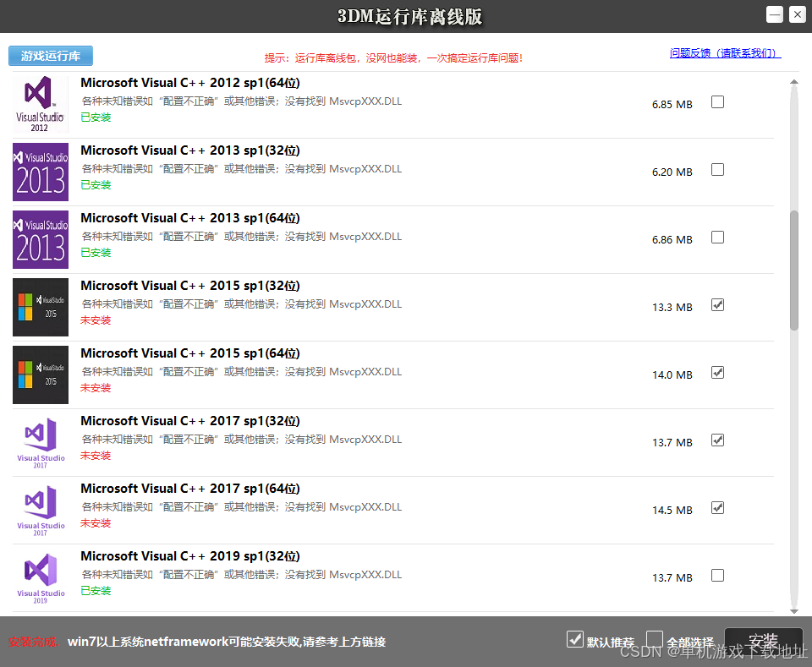This screenshot has height=667, width=812.
Task: Check Visual C++ 2012 sp1(64位) checkbox
Action: click(x=717, y=102)
